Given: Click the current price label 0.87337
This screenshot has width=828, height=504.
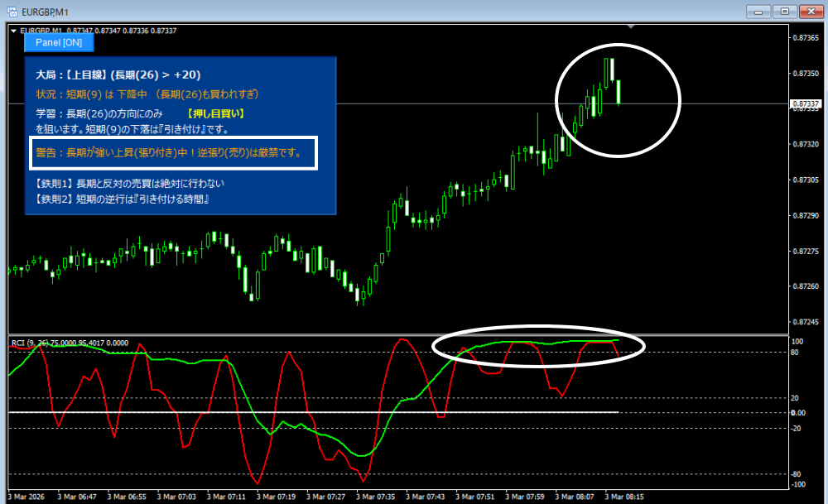Looking at the screenshot, I should point(805,104).
